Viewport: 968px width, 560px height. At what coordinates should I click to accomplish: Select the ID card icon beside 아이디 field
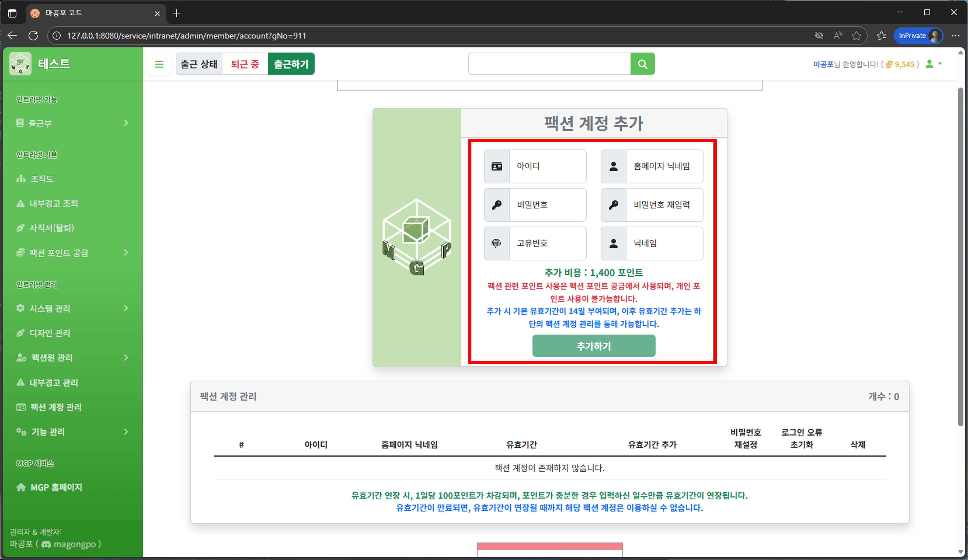pos(497,166)
